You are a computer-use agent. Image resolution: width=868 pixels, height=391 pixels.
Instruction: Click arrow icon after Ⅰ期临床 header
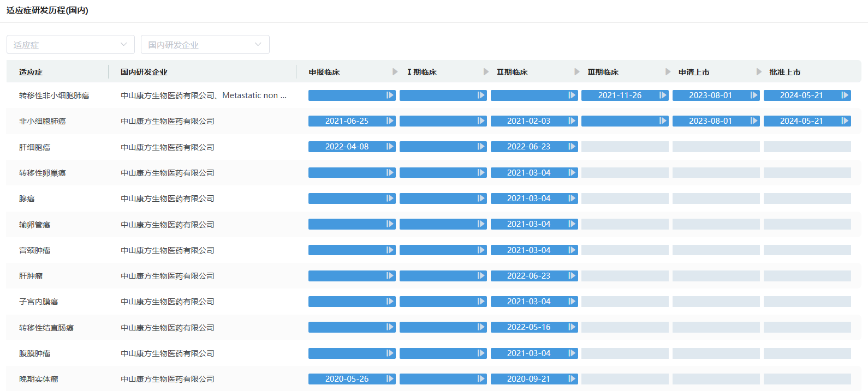point(486,72)
